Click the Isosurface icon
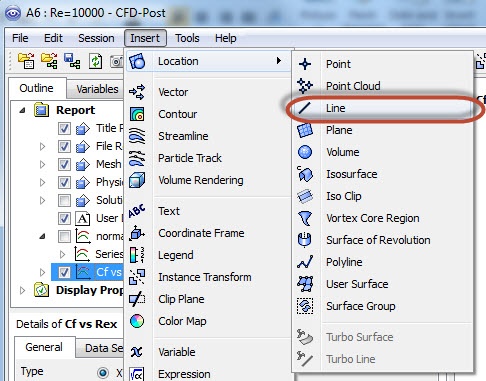The height and width of the screenshot is (381, 486). tap(305, 174)
